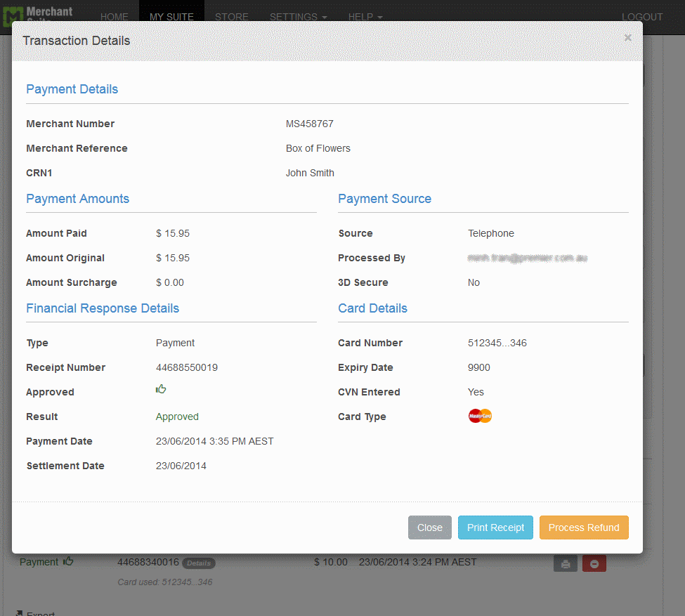685x616 pixels.
Task: Expand the SETTINGS dropdown menu
Action: (299, 17)
